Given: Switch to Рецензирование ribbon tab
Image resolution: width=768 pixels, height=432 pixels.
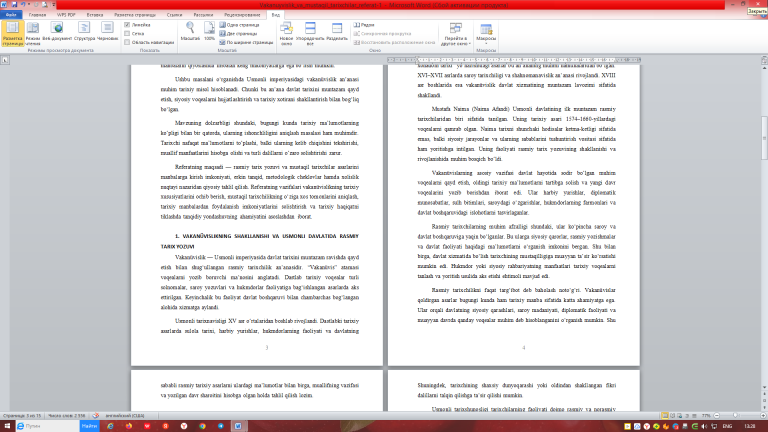Looking at the screenshot, I should 242,15.
